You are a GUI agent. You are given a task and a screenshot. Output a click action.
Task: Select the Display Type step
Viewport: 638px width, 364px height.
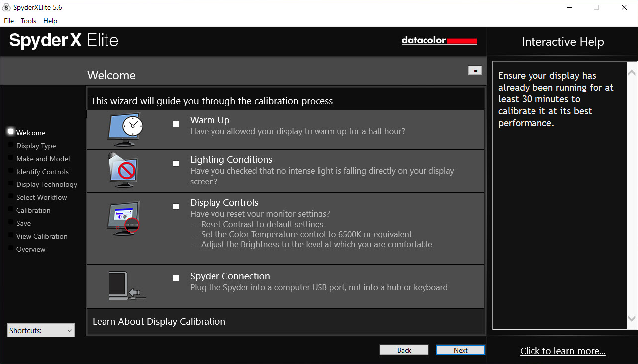click(x=36, y=146)
